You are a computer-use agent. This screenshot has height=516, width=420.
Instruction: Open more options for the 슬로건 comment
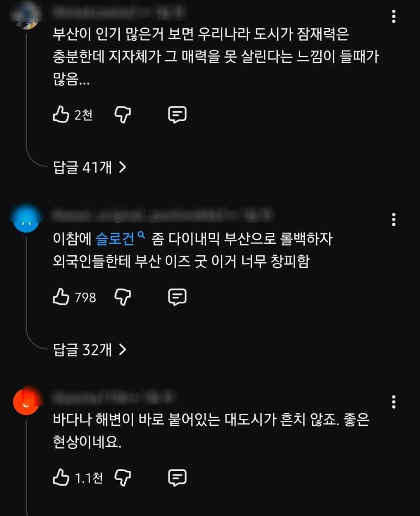[394, 220]
